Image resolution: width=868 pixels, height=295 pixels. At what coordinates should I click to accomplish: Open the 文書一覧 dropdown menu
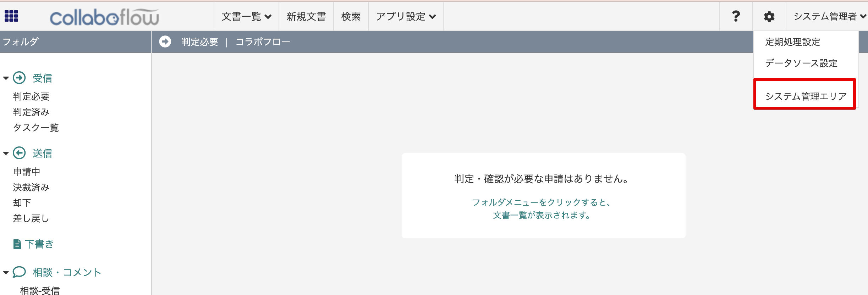246,17
